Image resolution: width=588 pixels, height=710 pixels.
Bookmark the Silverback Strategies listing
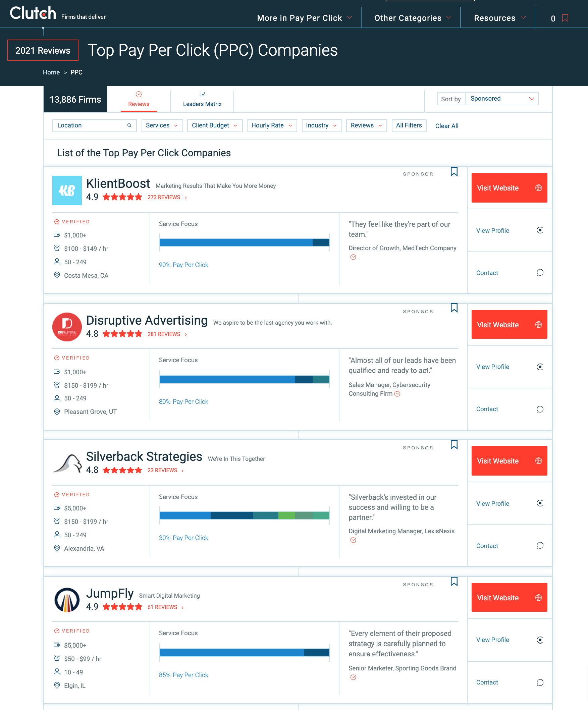(454, 445)
